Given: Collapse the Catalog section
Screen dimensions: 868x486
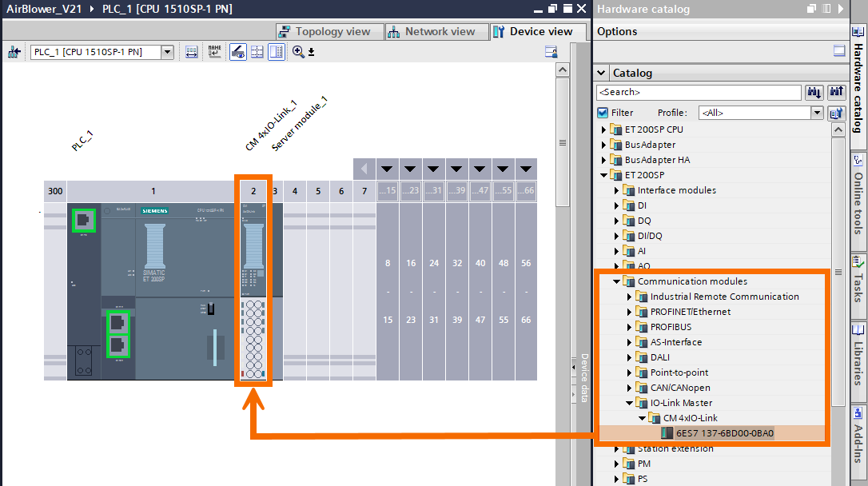Looking at the screenshot, I should (602, 73).
